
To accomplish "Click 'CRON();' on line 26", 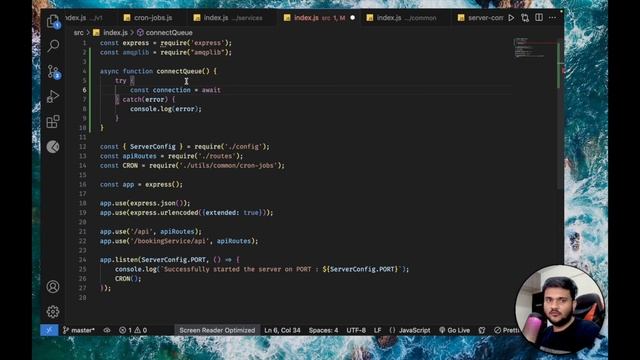I will click(128, 279).
